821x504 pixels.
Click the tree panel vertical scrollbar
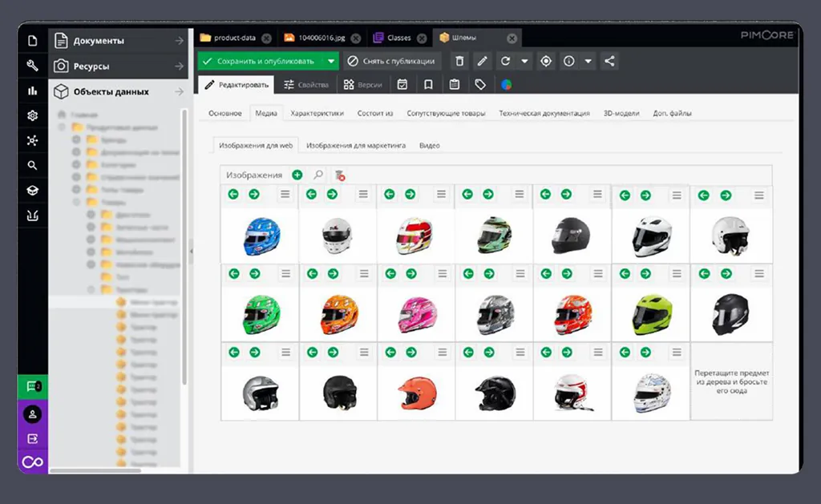(184, 247)
